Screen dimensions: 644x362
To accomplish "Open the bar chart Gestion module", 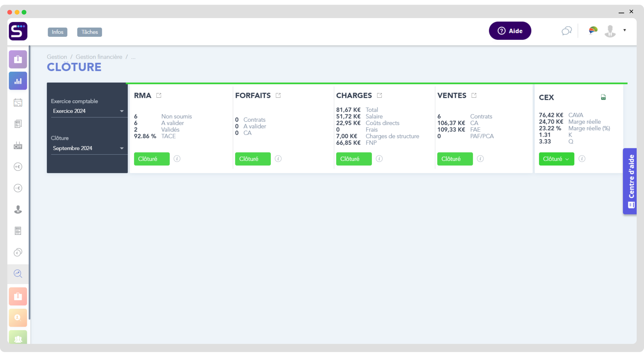I will 18,81.
